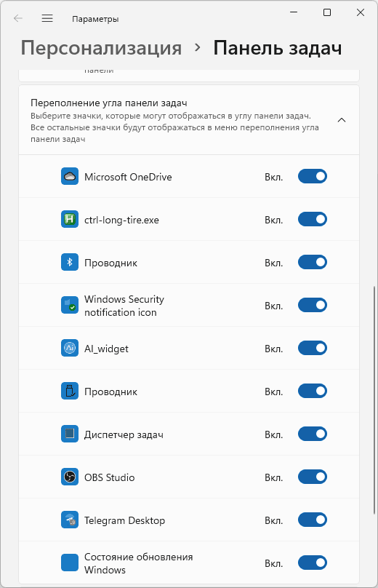Toggle Windows Security notification icon switch
The height and width of the screenshot is (588, 378).
[313, 305]
